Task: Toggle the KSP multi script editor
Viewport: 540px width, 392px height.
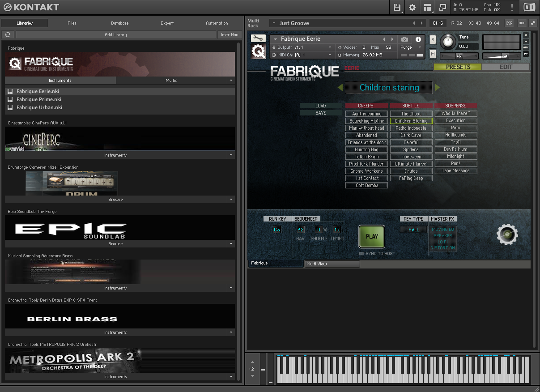Action: (x=509, y=23)
